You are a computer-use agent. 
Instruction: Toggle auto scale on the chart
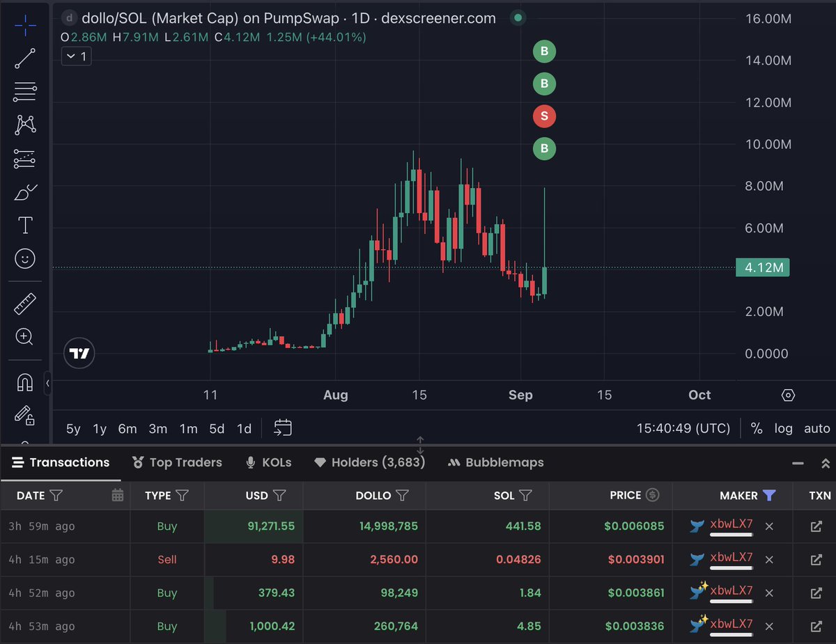point(817,428)
